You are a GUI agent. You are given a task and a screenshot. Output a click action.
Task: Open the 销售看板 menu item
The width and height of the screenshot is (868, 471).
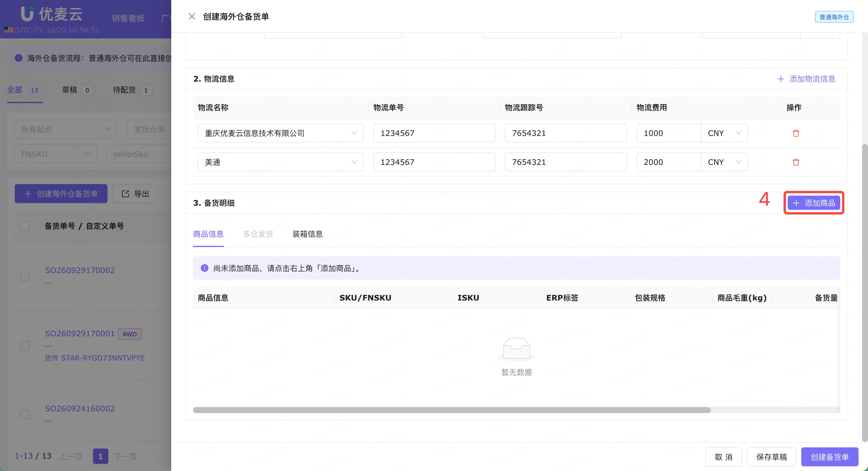(128, 18)
